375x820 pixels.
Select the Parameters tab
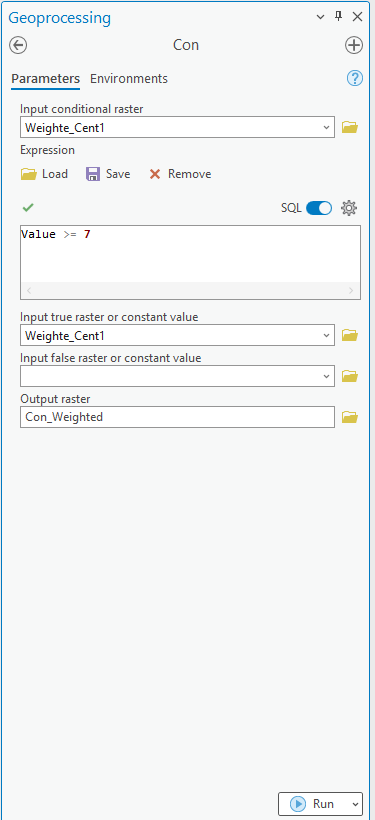(x=46, y=78)
